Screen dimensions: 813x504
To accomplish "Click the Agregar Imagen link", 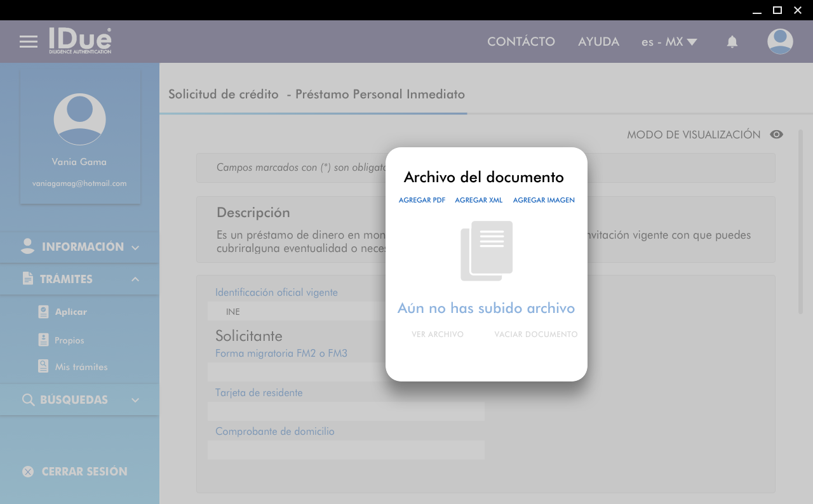I will pyautogui.click(x=544, y=200).
